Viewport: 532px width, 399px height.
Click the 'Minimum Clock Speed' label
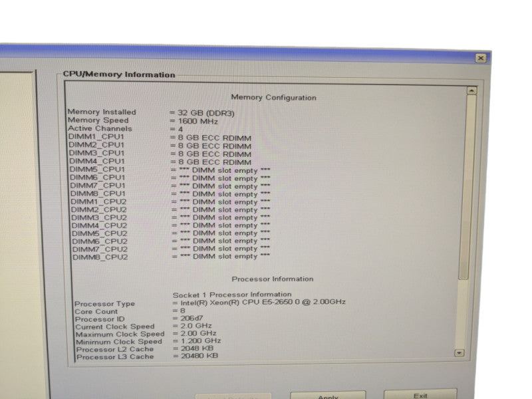[119, 342]
